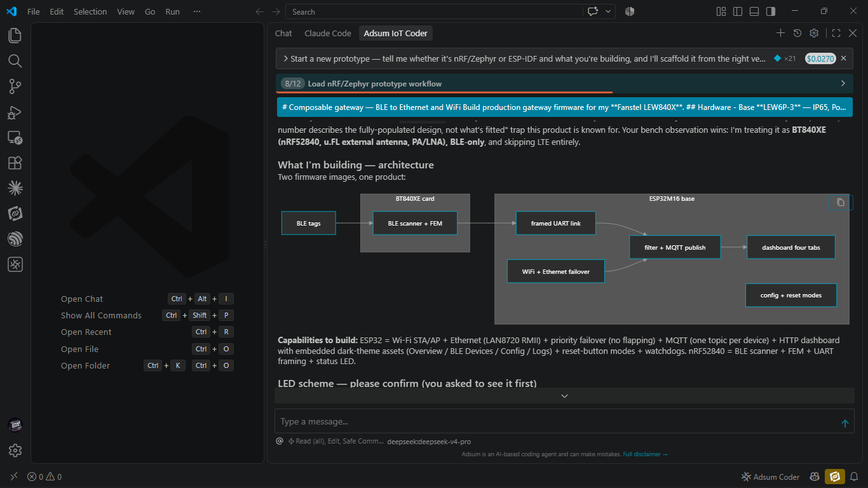This screenshot has width=868, height=488.
Task: Open the notifications bell in status bar
Action: click(x=854, y=477)
